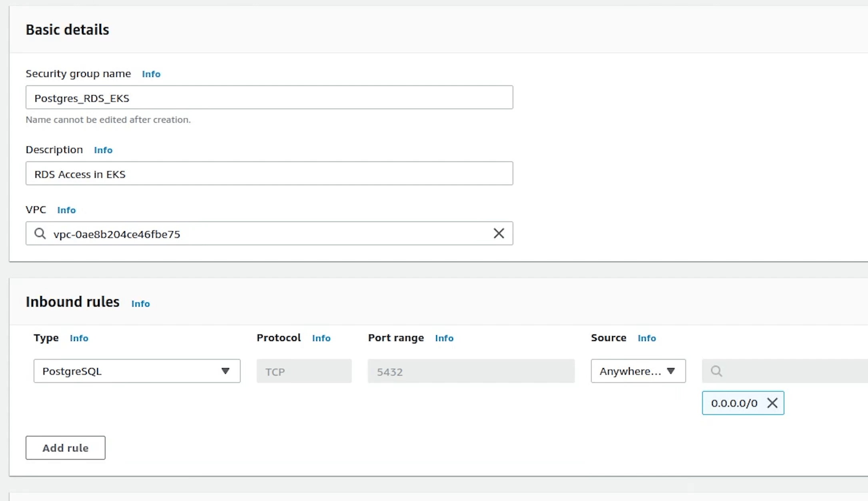Open Info link beside Source column

(x=647, y=338)
